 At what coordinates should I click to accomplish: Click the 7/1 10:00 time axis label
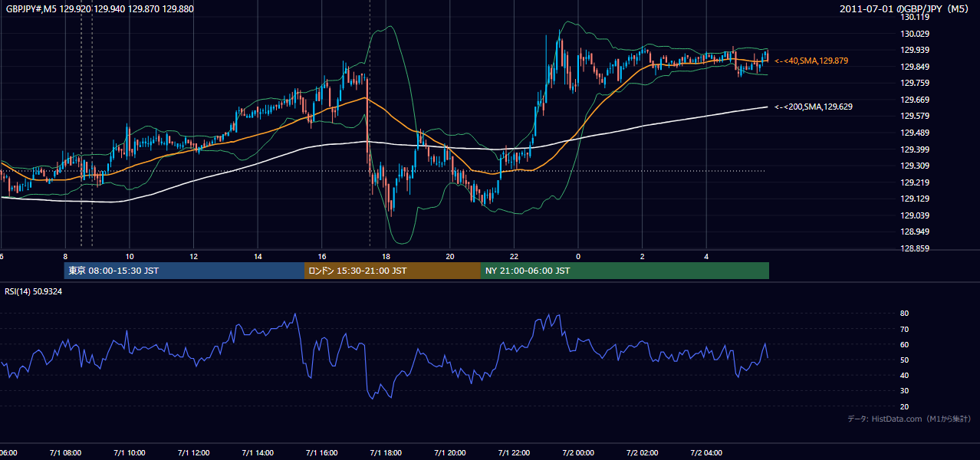point(130,453)
